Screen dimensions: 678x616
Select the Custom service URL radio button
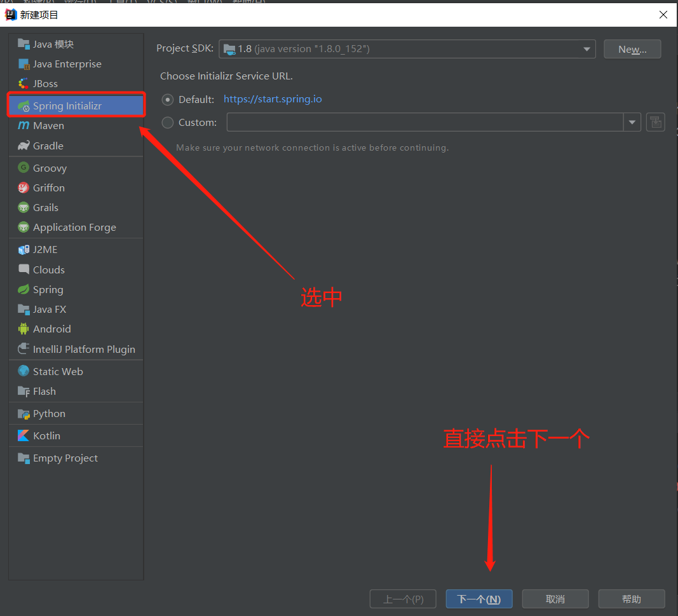[x=167, y=123]
